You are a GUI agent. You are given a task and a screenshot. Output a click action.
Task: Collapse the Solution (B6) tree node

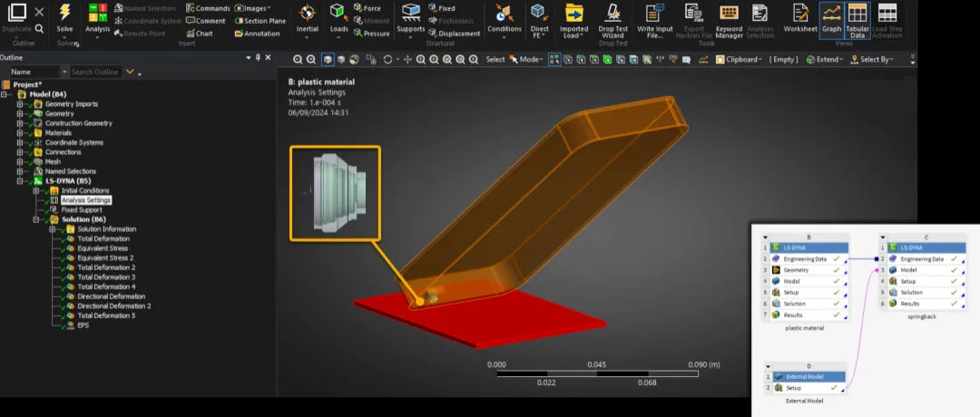(37, 219)
